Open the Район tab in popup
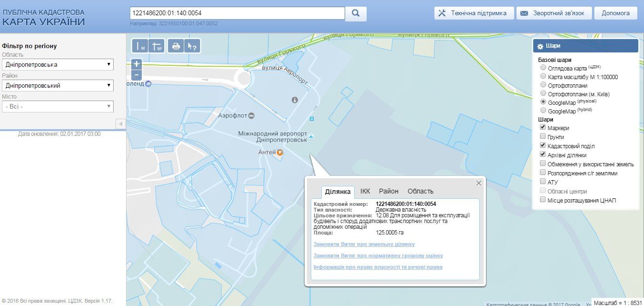 coord(389,191)
